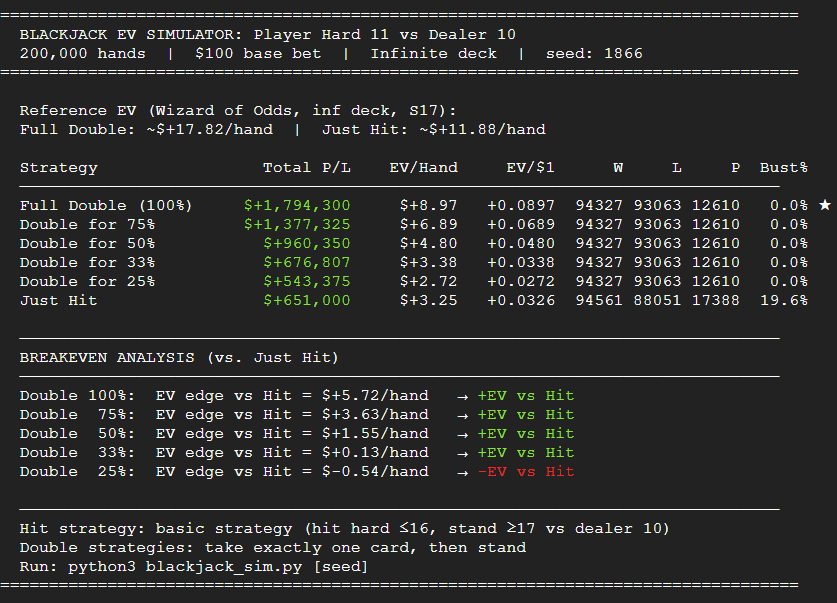Click the 'Double 33%:' breakeven label
The image size is (837, 603).
[77, 453]
